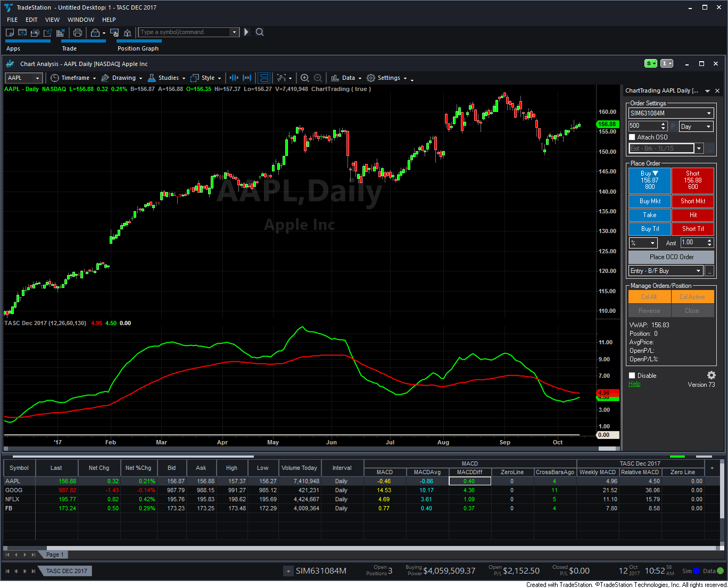
Task: Click the Take button
Action: (650, 215)
